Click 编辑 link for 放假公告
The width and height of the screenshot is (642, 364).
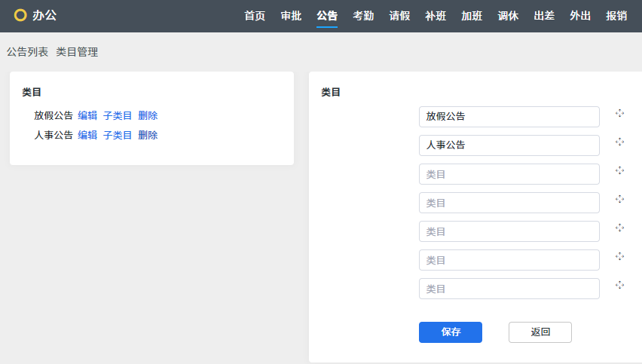87,115
